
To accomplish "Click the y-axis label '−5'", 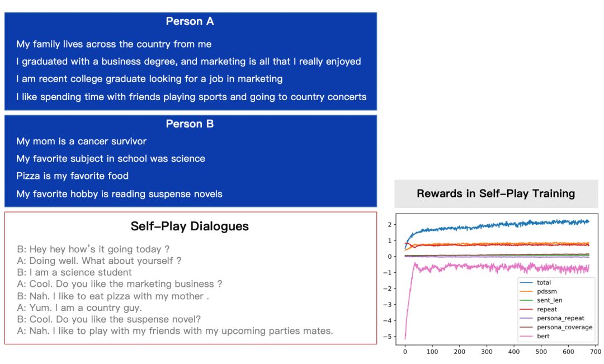I will pos(388,336).
